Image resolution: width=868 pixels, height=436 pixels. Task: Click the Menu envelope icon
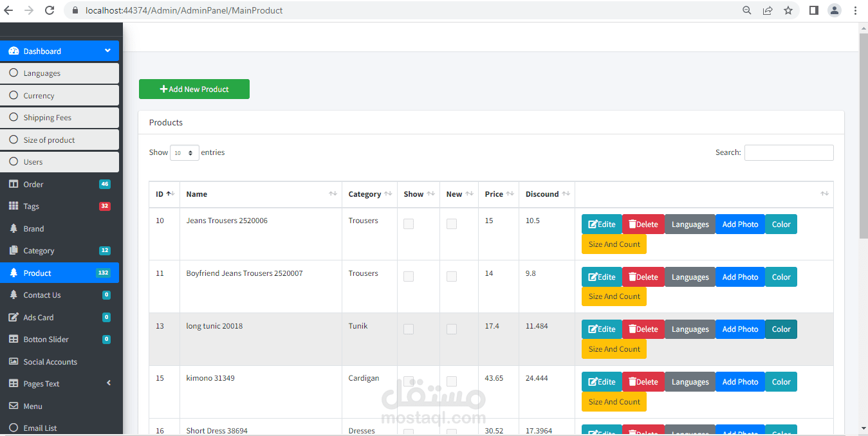tap(14, 406)
